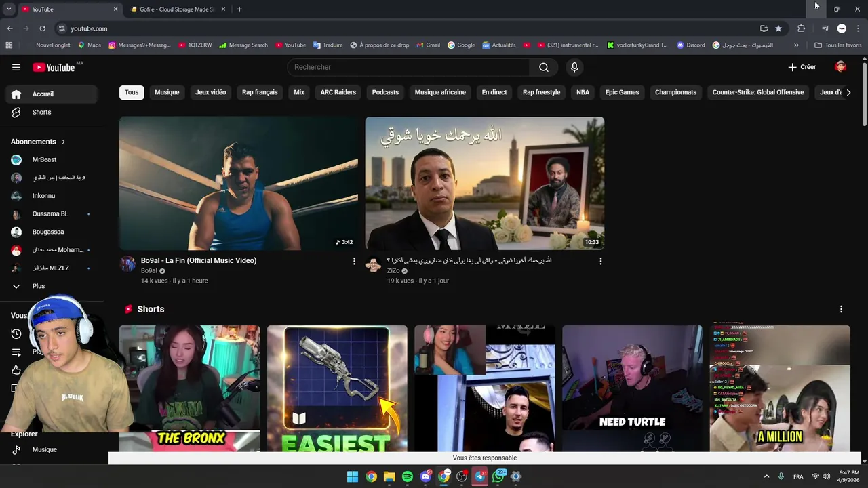The width and height of the screenshot is (868, 488).
Task: Reload the page
Action: tap(42, 28)
